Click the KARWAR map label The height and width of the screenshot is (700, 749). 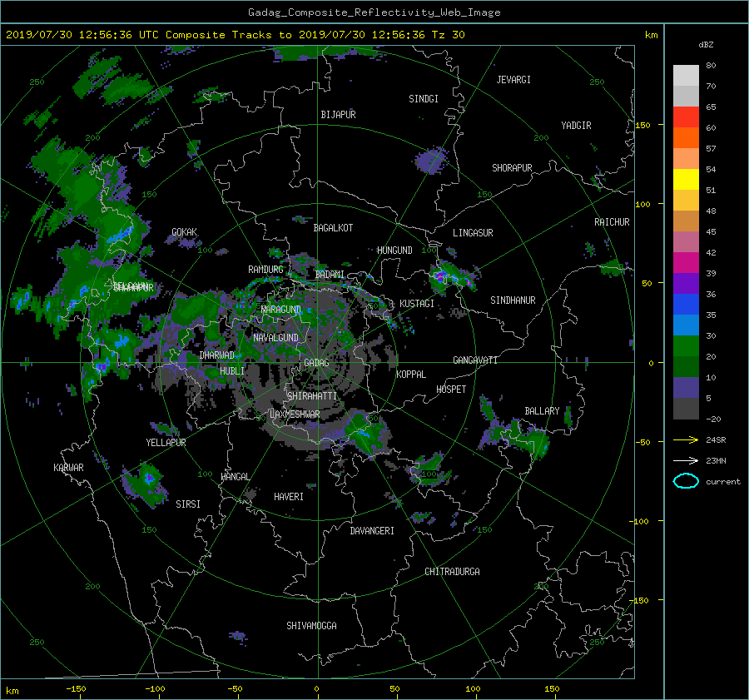[68, 468]
